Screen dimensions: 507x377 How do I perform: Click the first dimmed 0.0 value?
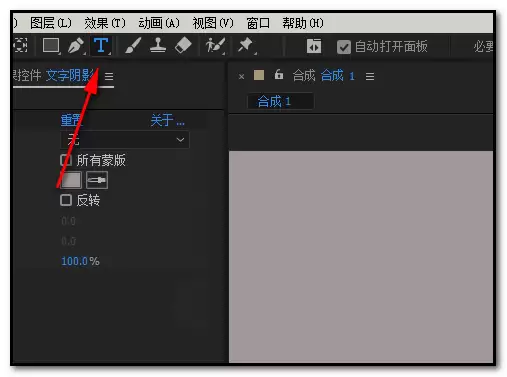pyautogui.click(x=68, y=221)
